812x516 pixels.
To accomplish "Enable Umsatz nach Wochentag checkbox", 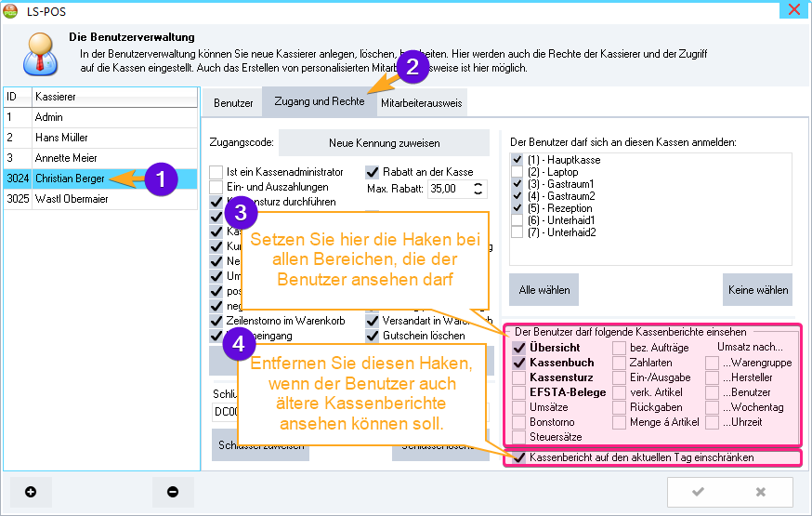I will click(x=713, y=407).
